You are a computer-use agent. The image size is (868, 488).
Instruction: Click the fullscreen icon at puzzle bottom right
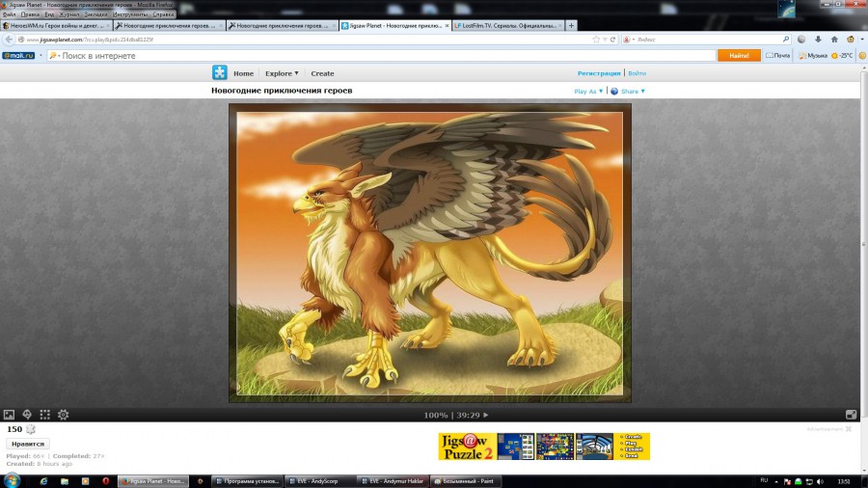(851, 415)
